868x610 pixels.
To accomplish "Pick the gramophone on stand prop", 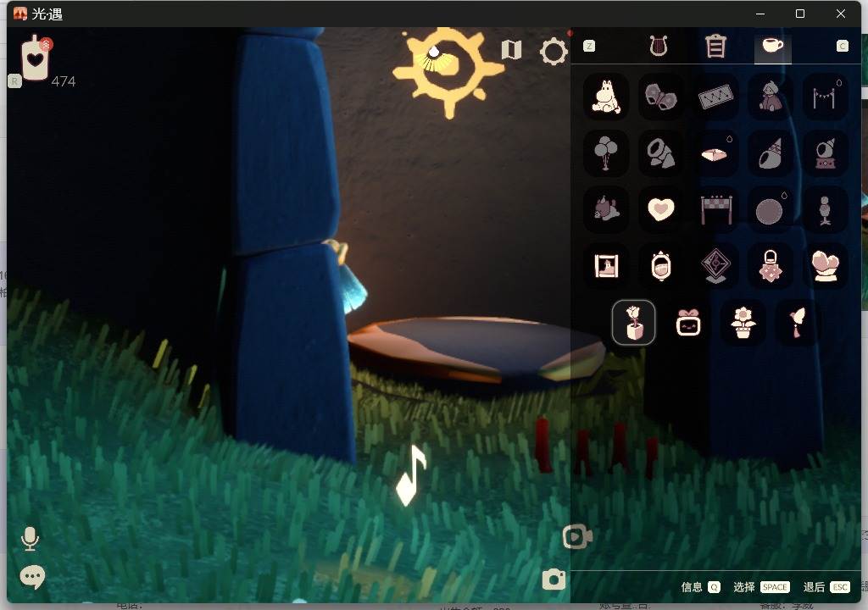I will coord(826,153).
